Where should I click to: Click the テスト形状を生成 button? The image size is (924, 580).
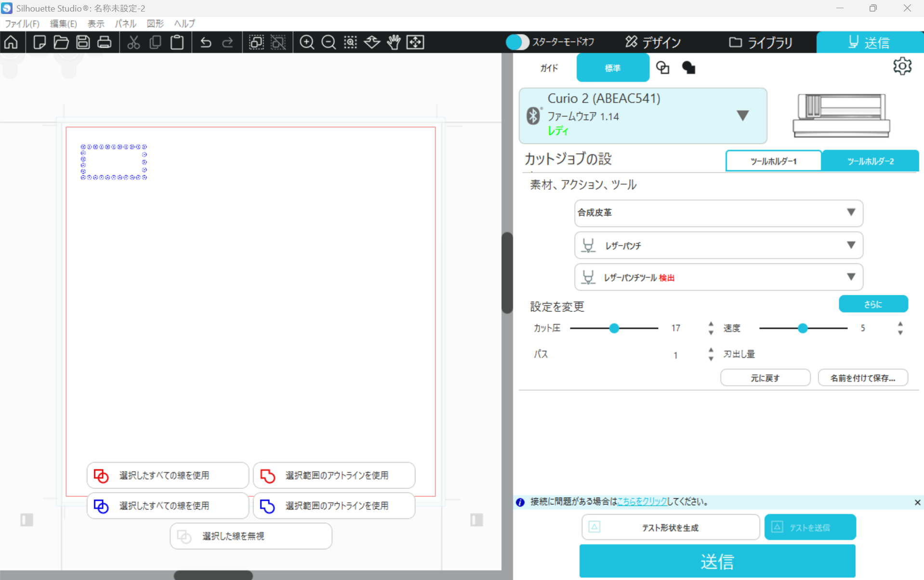tap(670, 527)
